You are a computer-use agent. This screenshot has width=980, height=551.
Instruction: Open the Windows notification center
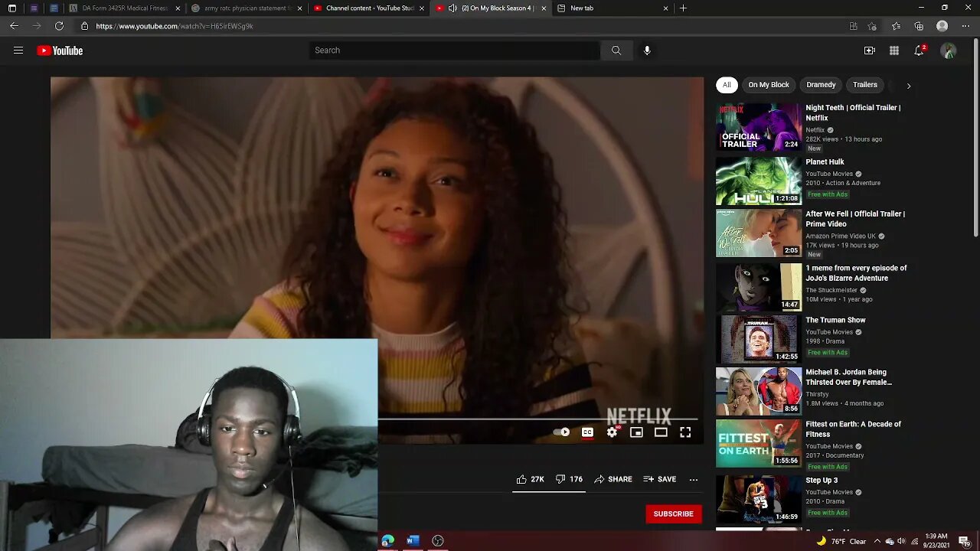tap(964, 541)
